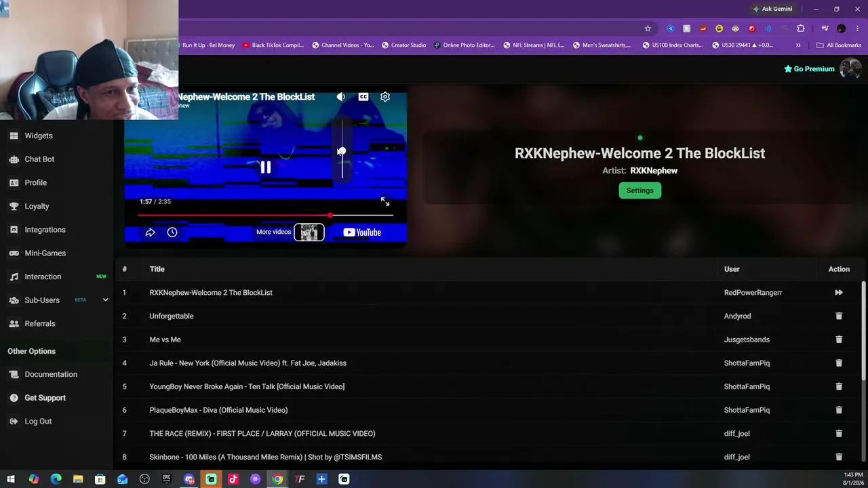Show hidden bookmarks with the overflow chevron
Image resolution: width=868 pixels, height=488 pixels.
coord(798,45)
